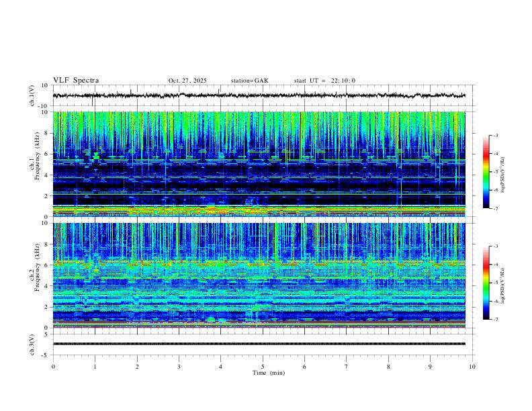Click the ch.2 colorbar 'log(PSD)(V²/Hz)' label
Screen dimensions: 532x411
503,285
